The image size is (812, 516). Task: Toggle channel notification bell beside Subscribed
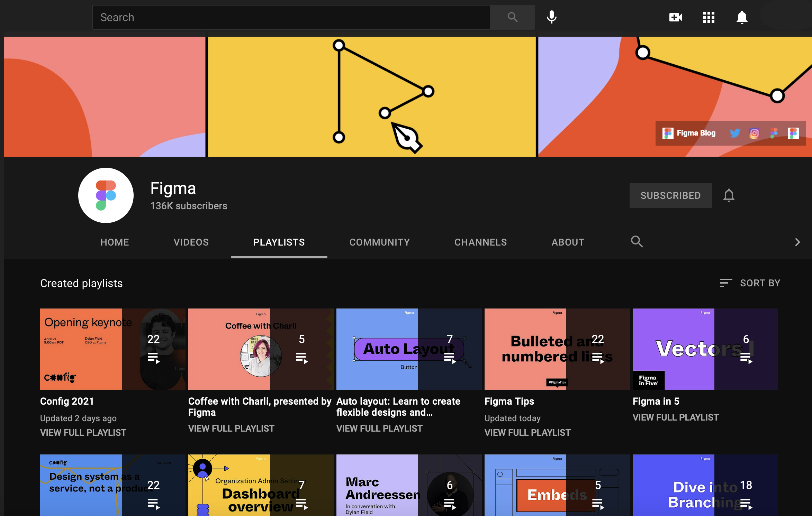pyautogui.click(x=729, y=195)
